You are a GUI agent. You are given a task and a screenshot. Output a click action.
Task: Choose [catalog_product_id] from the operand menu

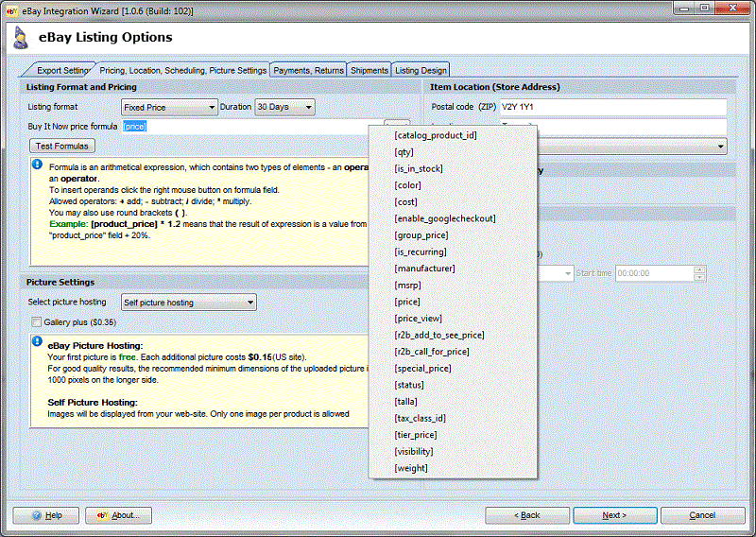(x=453, y=135)
